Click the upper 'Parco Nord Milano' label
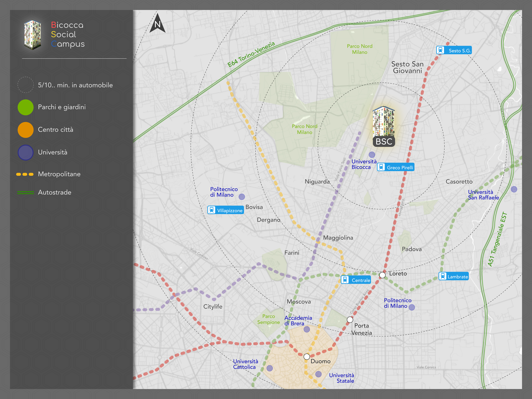The image size is (532, 399). tap(360, 49)
